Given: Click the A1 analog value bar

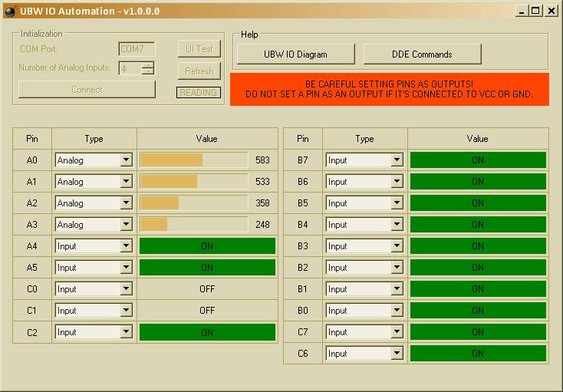Looking at the screenshot, I should (x=193, y=182).
